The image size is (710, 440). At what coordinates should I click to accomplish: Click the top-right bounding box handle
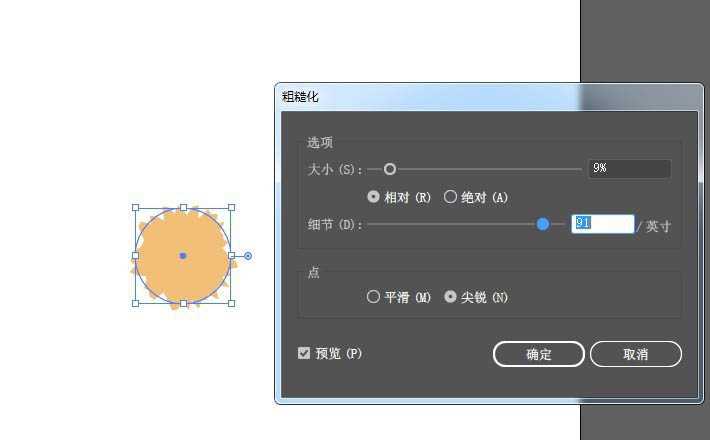pos(231,208)
